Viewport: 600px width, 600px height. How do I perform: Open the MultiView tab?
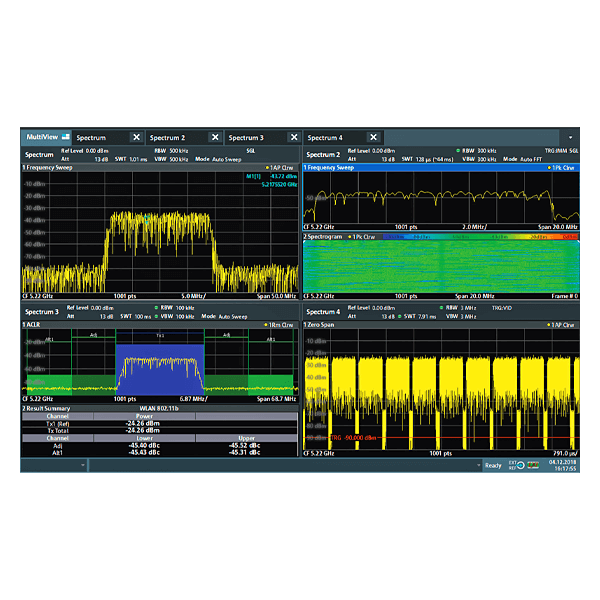tap(47, 137)
